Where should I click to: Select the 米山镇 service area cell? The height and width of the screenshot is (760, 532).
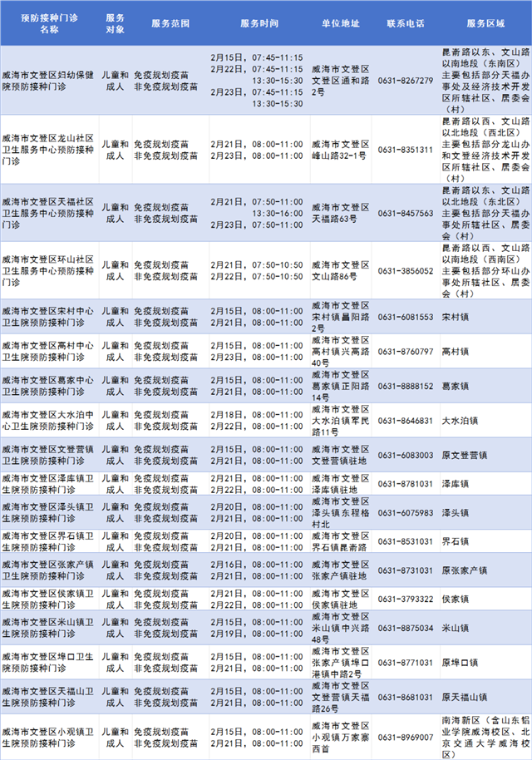(x=456, y=628)
